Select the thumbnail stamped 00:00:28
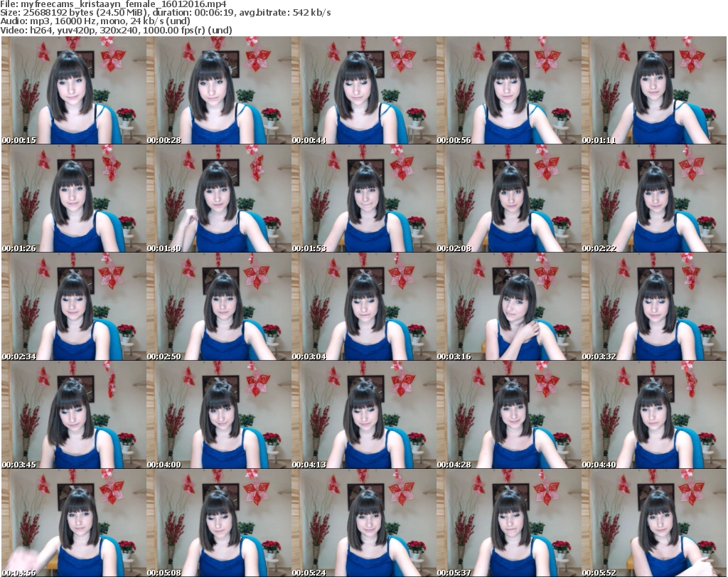The height and width of the screenshot is (577, 728). [219, 90]
